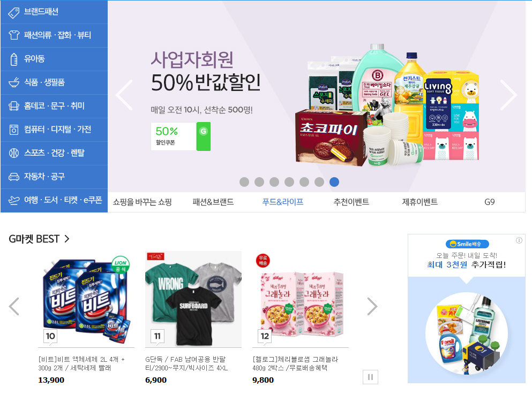Image resolution: width=532 pixels, height=418 pixels.
Task: Switch to the first banner indicator dot
Action: click(244, 182)
